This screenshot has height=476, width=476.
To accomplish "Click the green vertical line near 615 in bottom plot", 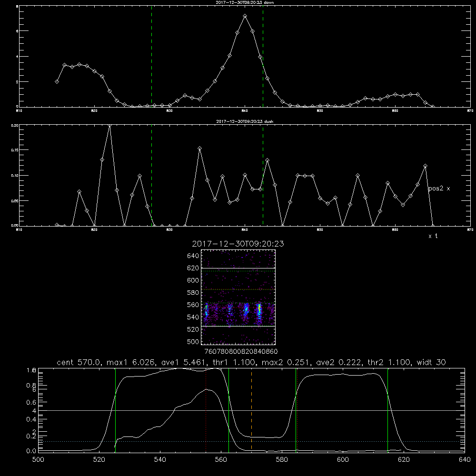I will coord(387,410).
